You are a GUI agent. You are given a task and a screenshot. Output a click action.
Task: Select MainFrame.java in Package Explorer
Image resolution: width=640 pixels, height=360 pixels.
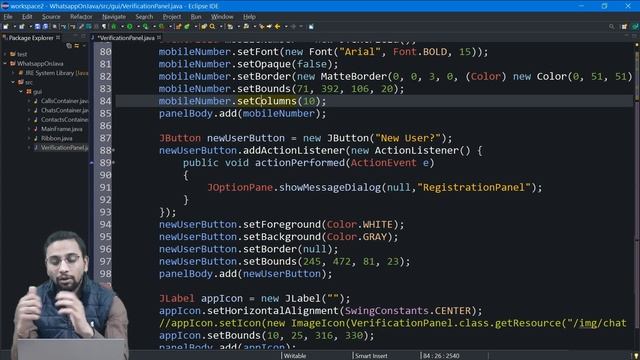[x=61, y=129]
